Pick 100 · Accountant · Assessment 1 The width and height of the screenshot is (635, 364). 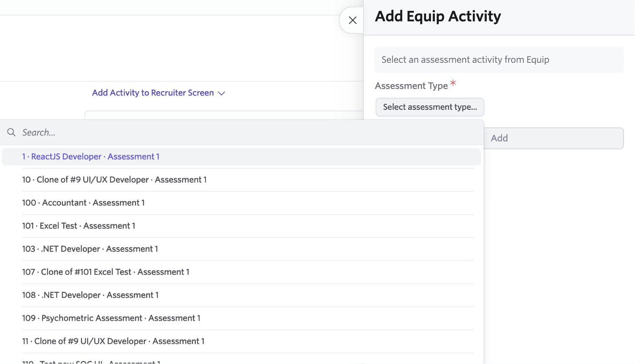click(241, 203)
